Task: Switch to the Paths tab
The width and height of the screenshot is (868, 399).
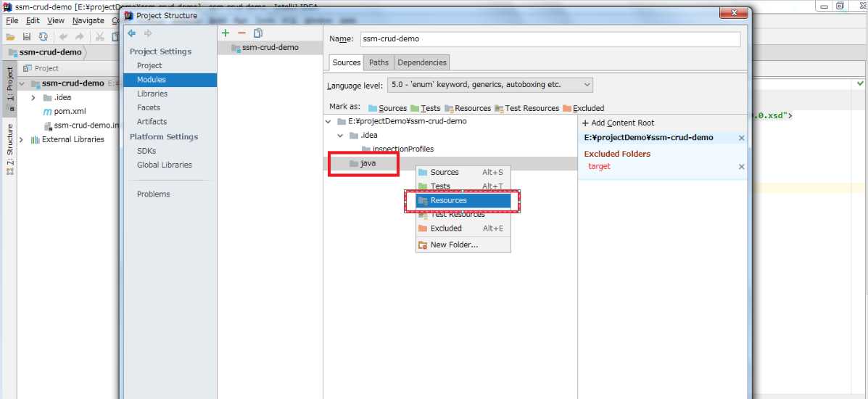Action: click(x=379, y=62)
